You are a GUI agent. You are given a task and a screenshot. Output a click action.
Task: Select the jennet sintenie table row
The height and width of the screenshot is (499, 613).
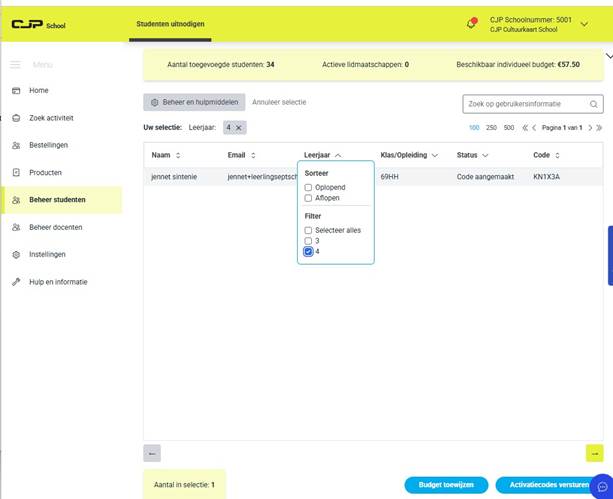[373, 177]
